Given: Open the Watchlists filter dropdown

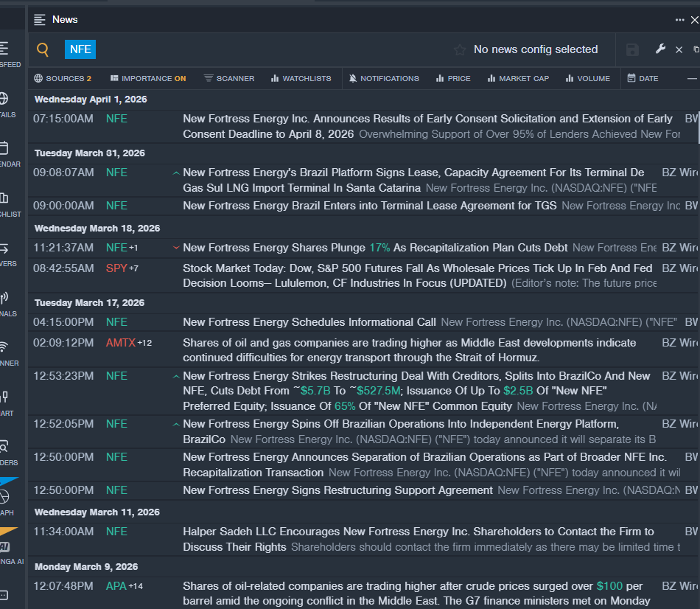Looking at the screenshot, I should 301,78.
